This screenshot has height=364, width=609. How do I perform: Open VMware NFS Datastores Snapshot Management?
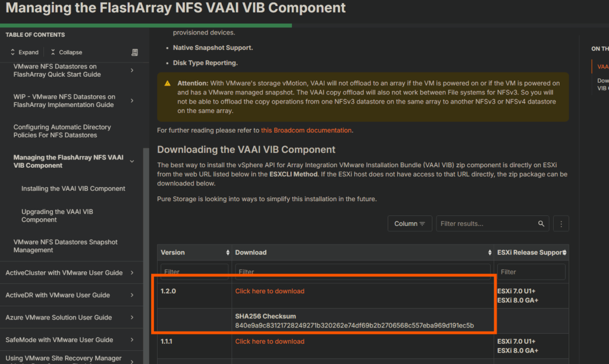65,246
